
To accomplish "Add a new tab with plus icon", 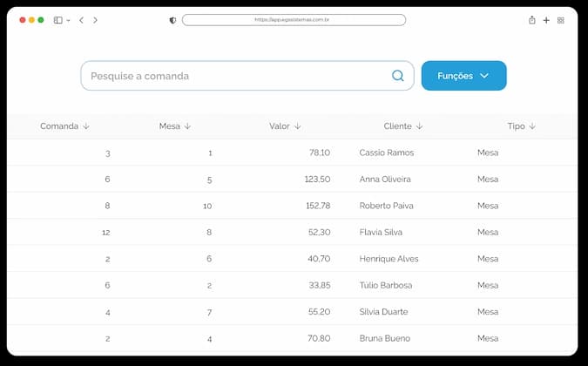I will tap(546, 20).
